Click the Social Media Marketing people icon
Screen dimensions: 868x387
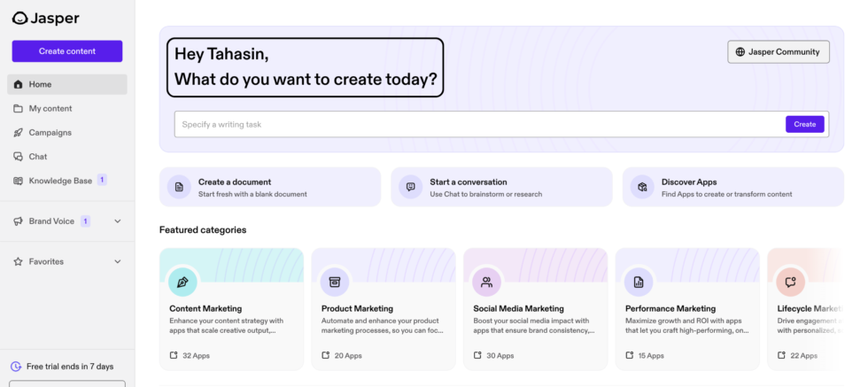coord(487,283)
